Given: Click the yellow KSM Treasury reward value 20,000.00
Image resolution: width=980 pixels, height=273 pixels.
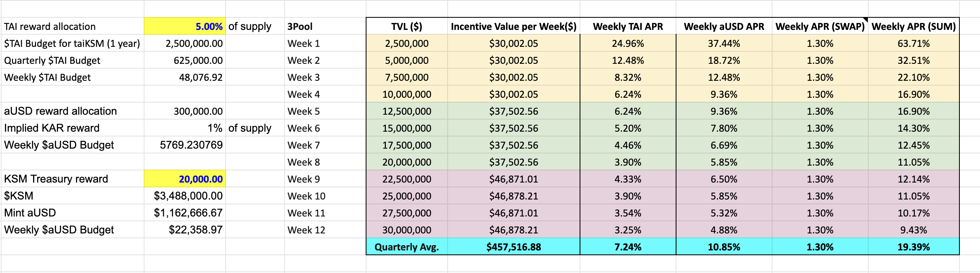Looking at the screenshot, I should [184, 179].
